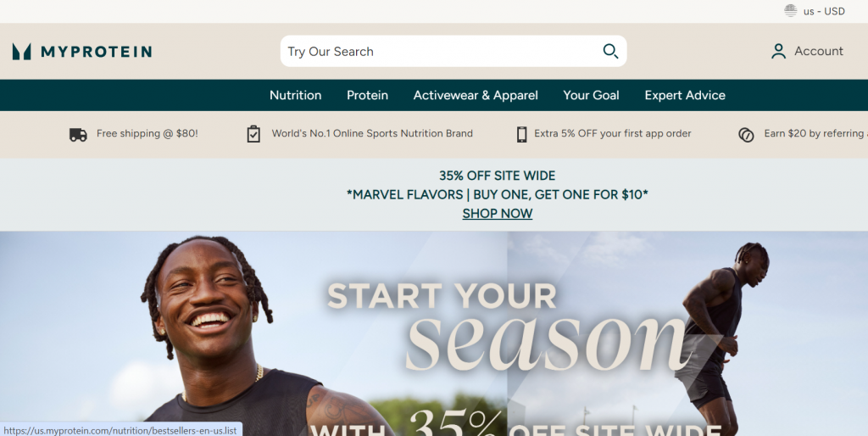
Task: Open the Protein menu
Action: click(368, 95)
